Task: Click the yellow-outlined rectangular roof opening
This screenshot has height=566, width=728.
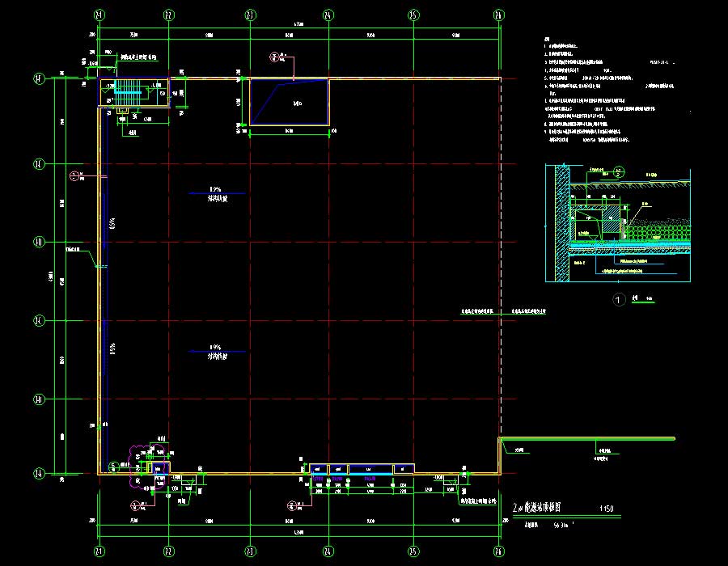Action: pyautogui.click(x=290, y=102)
